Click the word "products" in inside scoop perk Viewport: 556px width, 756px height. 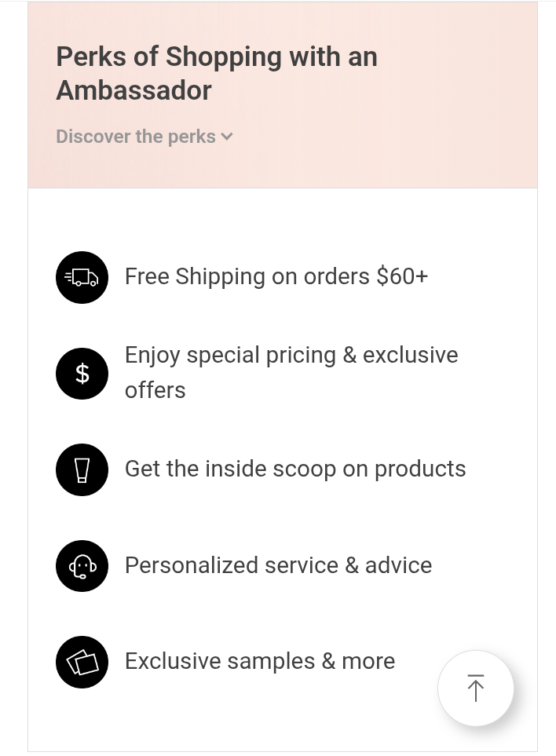pos(420,469)
